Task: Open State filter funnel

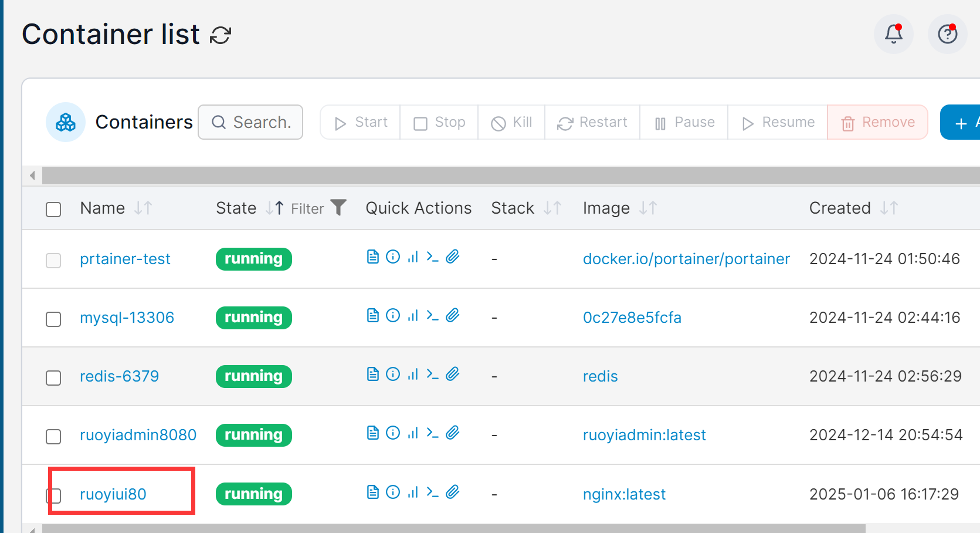Action: (338, 207)
